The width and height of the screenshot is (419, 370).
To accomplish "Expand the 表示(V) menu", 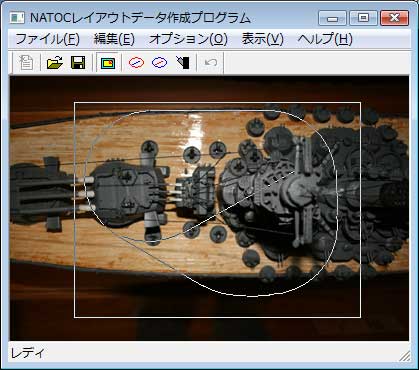I will pyautogui.click(x=262, y=39).
